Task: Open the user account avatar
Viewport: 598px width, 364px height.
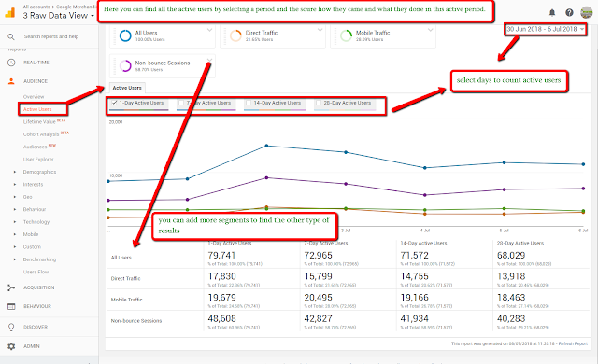Action: tap(586, 12)
